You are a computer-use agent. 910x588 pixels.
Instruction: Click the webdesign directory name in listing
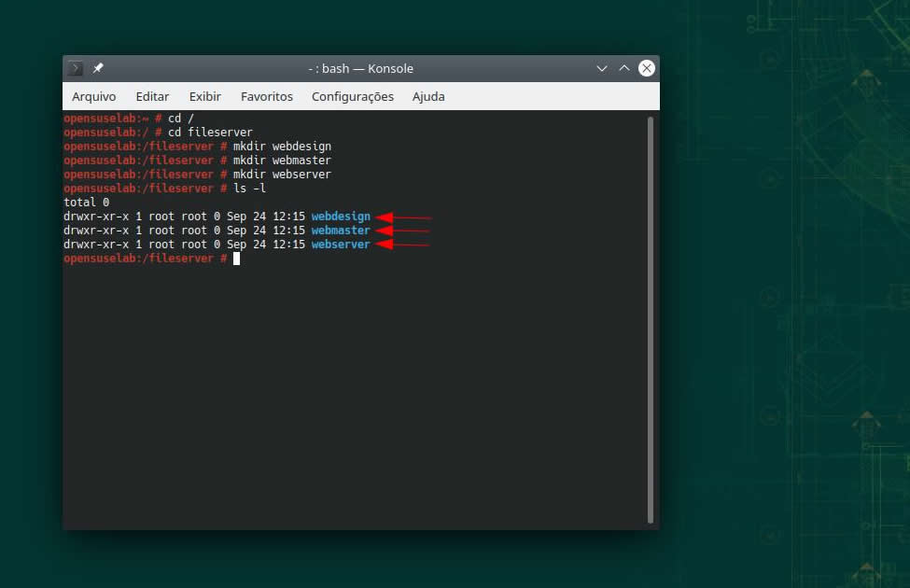click(341, 217)
